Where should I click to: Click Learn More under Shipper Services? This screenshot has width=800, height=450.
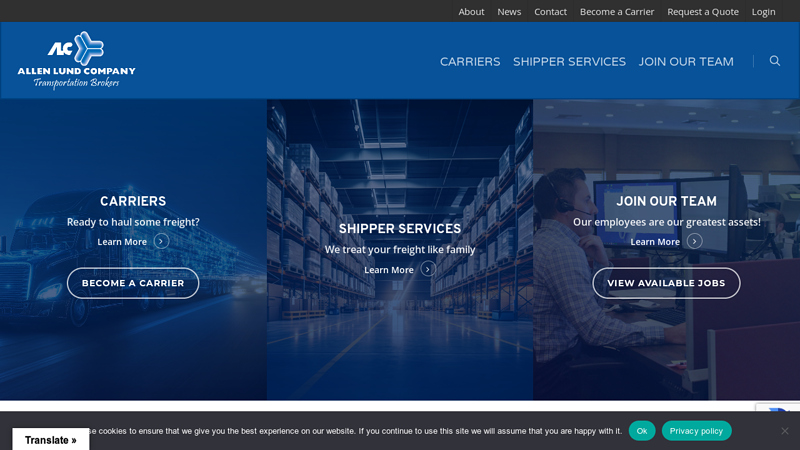point(389,270)
